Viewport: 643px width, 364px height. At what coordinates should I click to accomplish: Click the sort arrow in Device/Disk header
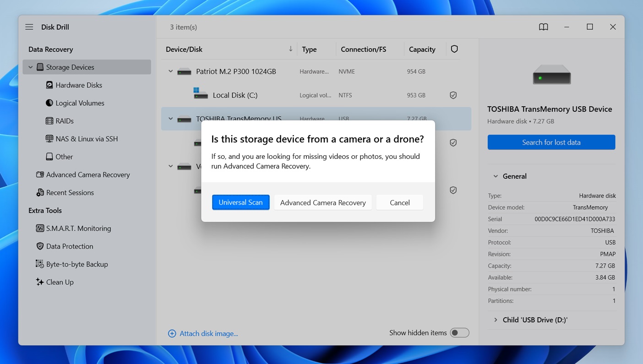tap(290, 49)
